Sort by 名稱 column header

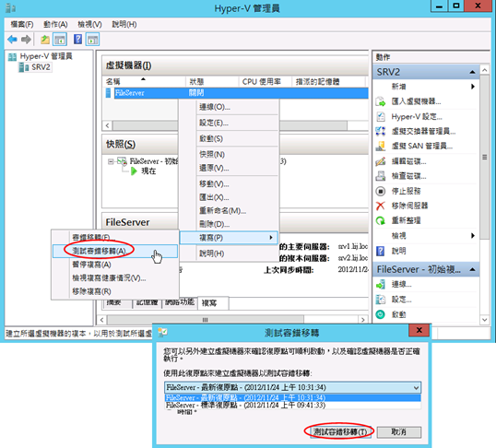click(144, 81)
